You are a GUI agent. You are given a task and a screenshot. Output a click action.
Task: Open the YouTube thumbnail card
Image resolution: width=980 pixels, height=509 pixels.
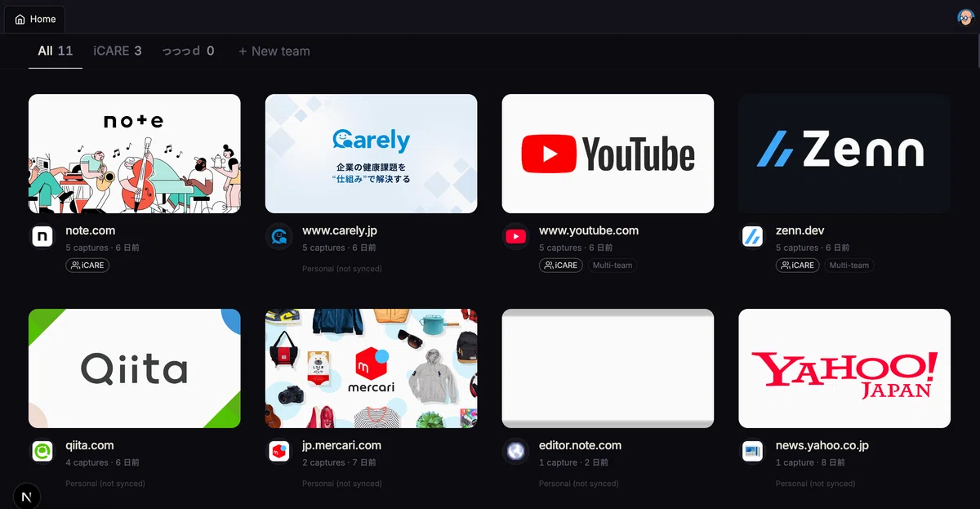(608, 154)
